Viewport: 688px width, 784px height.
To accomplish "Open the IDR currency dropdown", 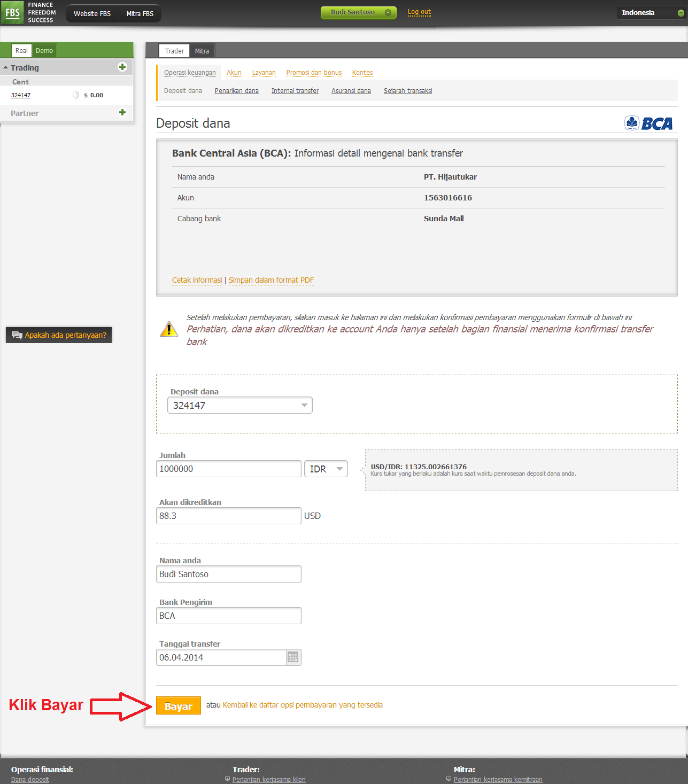I will [x=326, y=469].
